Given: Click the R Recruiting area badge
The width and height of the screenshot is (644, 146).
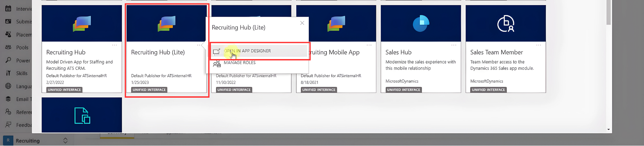Looking at the screenshot, I should click(8, 141).
